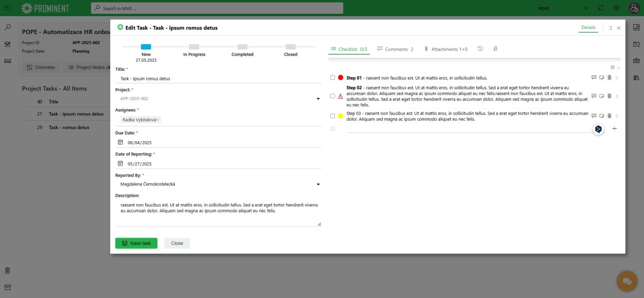Click the yellow priority dot of Step 03
The image size is (644, 298).
point(341,116)
